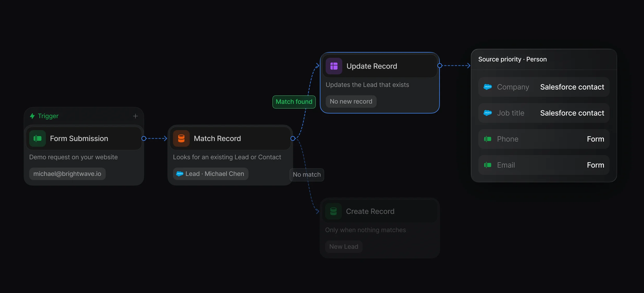Select the Match Record node title

click(x=217, y=138)
